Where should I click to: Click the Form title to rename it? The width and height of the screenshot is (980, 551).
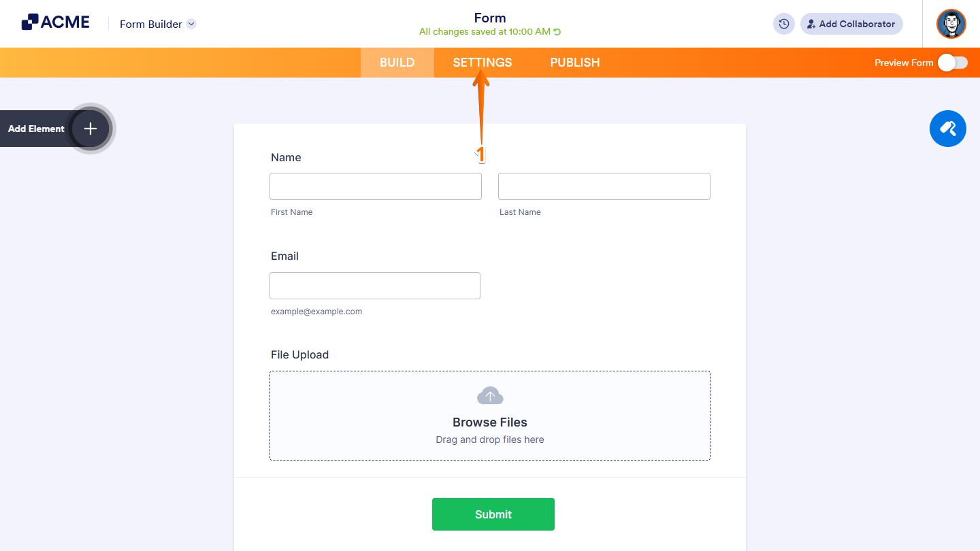[x=489, y=18]
